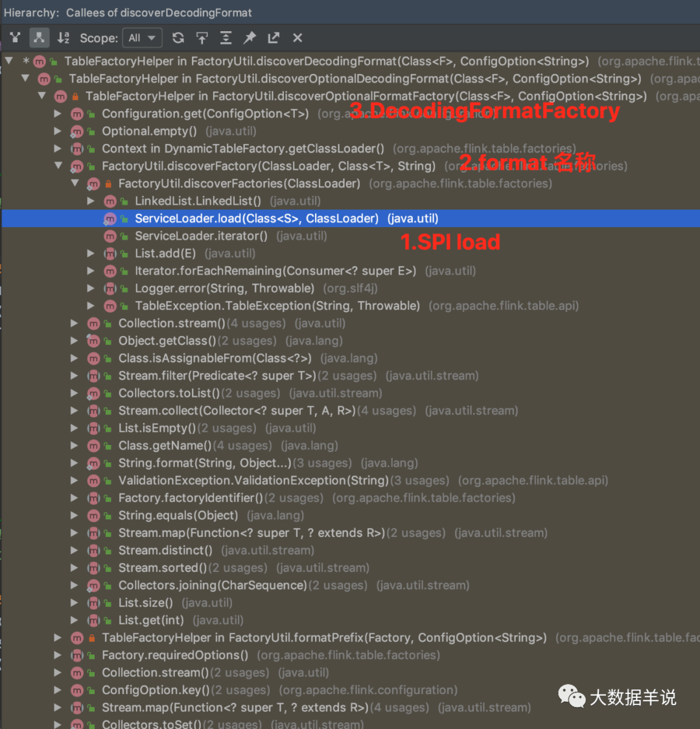Image resolution: width=700 pixels, height=729 pixels.
Task: Select Context in DynamicTableFactory.getClassLoader() row
Action: (x=351, y=149)
